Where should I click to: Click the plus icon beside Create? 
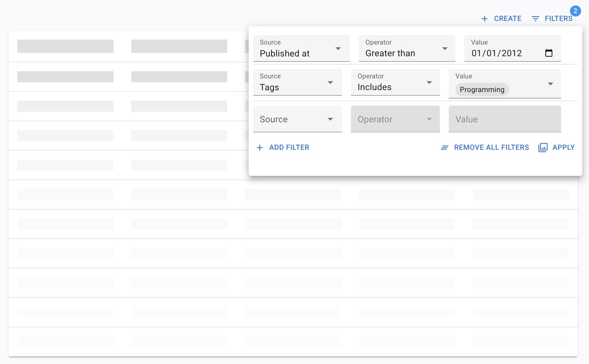tap(484, 19)
